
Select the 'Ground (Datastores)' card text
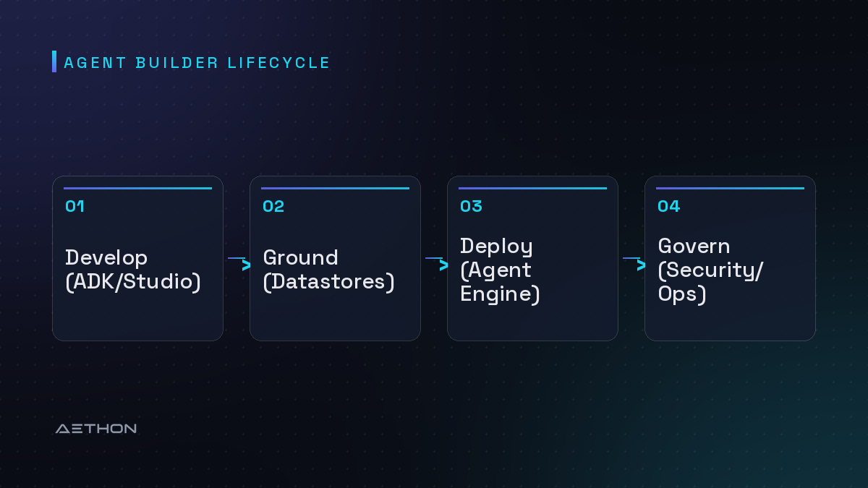tap(329, 270)
